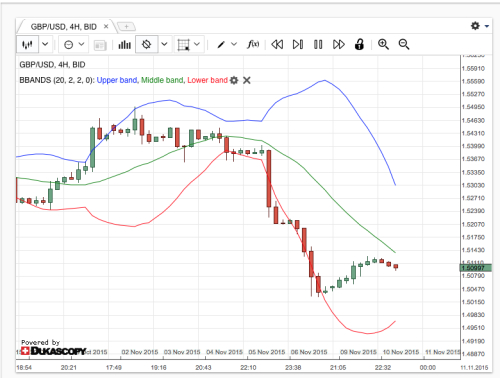Open the f(x) indicators menu

[x=253, y=44]
